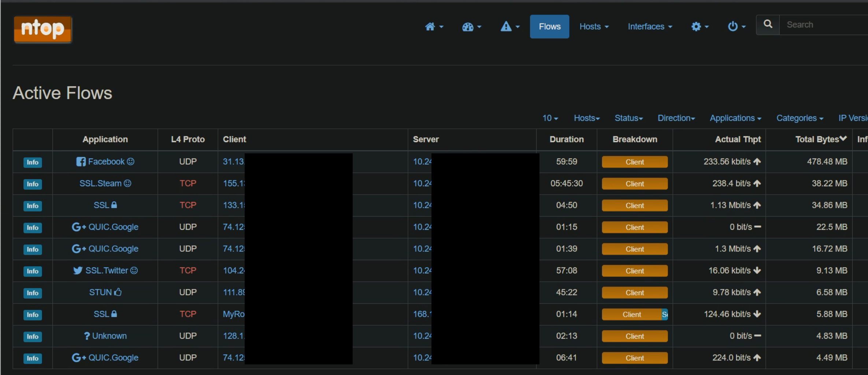This screenshot has width=868, height=375.
Task: Open Info for the Unknown flow
Action: tap(33, 337)
